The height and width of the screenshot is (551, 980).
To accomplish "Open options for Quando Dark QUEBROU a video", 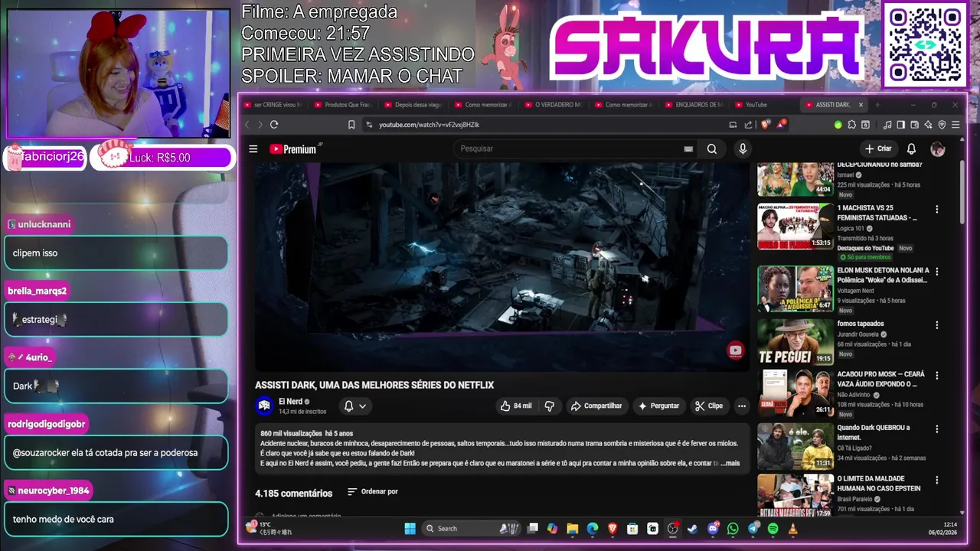I will point(936,429).
